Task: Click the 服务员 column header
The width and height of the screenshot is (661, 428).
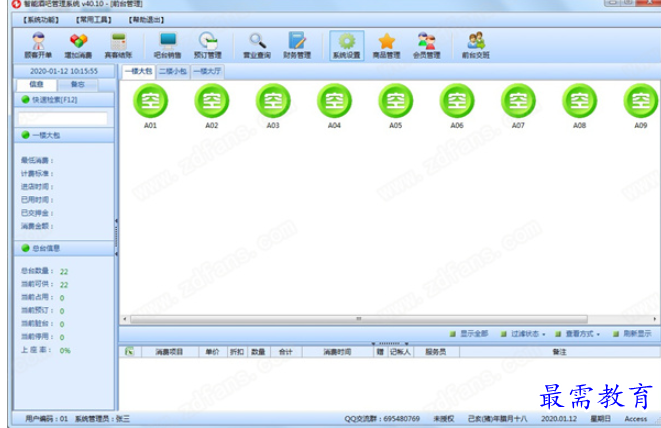Action: click(436, 352)
